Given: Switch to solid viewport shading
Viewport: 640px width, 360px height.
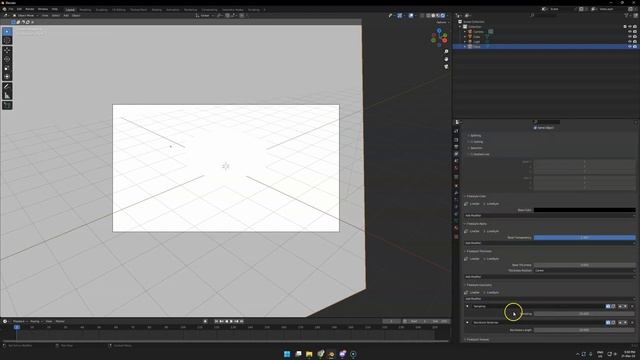Looking at the screenshot, I should [433, 16].
